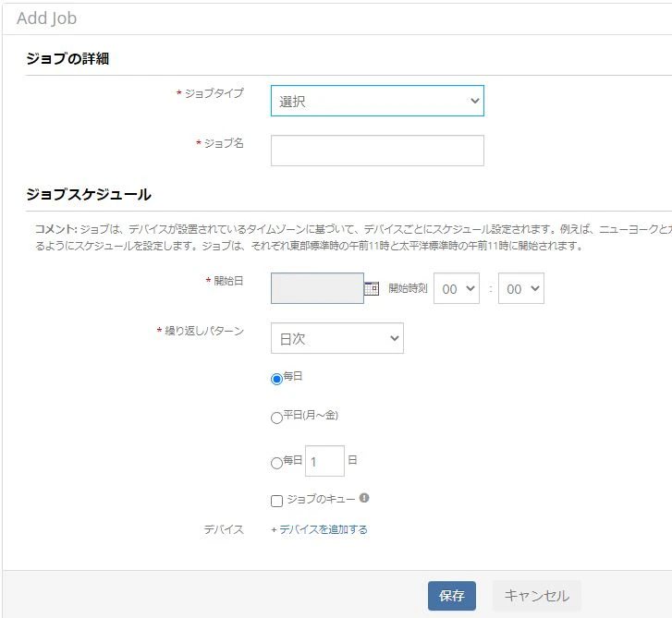Select the radio button for 毎日 N 日
Screen dimensions: 672x618
[x=277, y=463]
